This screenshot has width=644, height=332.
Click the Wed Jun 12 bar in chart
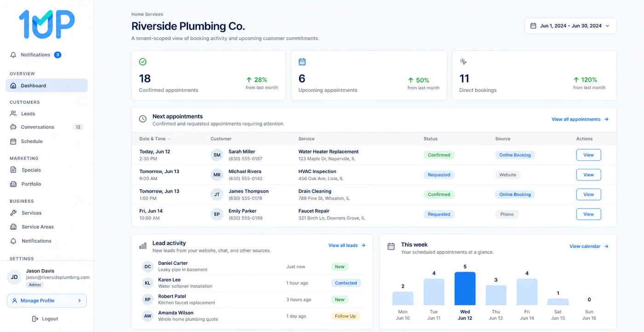pos(465,288)
